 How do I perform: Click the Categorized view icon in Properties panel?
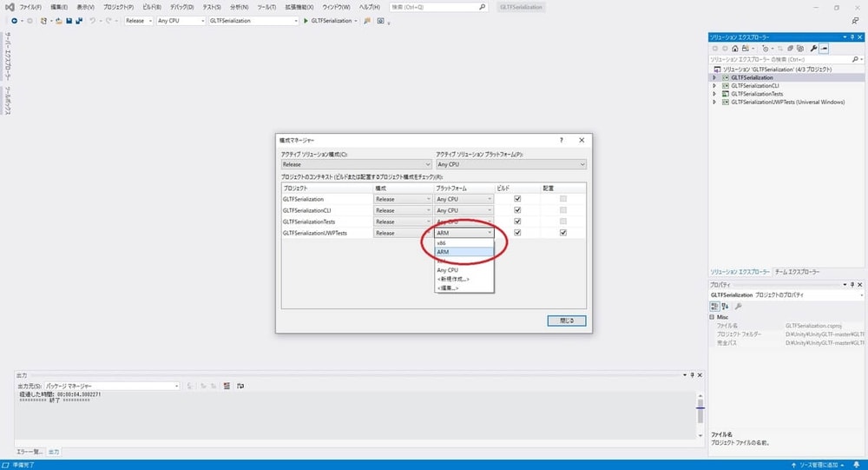coord(714,307)
